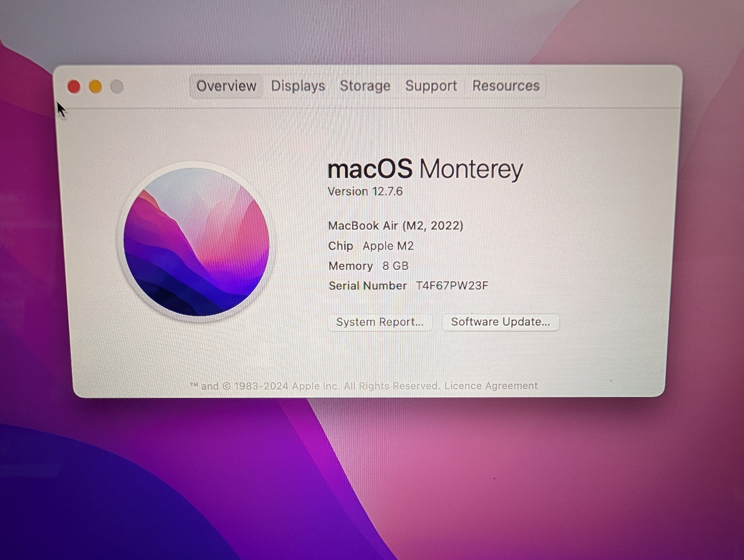Image resolution: width=744 pixels, height=560 pixels.
Task: Click the Apple M2 chip value
Action: 388,246
